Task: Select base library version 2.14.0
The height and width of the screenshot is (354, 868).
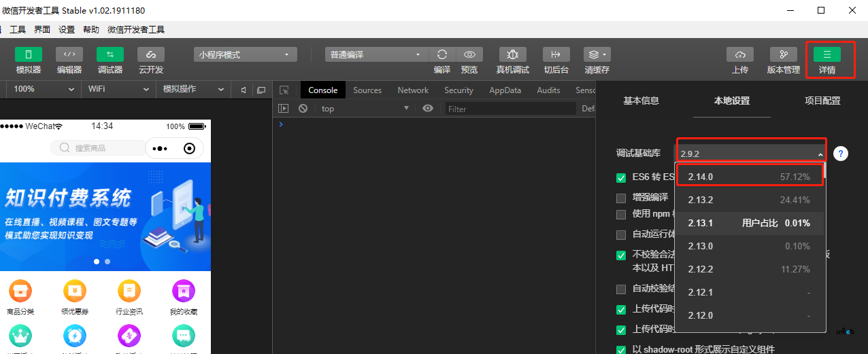Action: [x=749, y=177]
